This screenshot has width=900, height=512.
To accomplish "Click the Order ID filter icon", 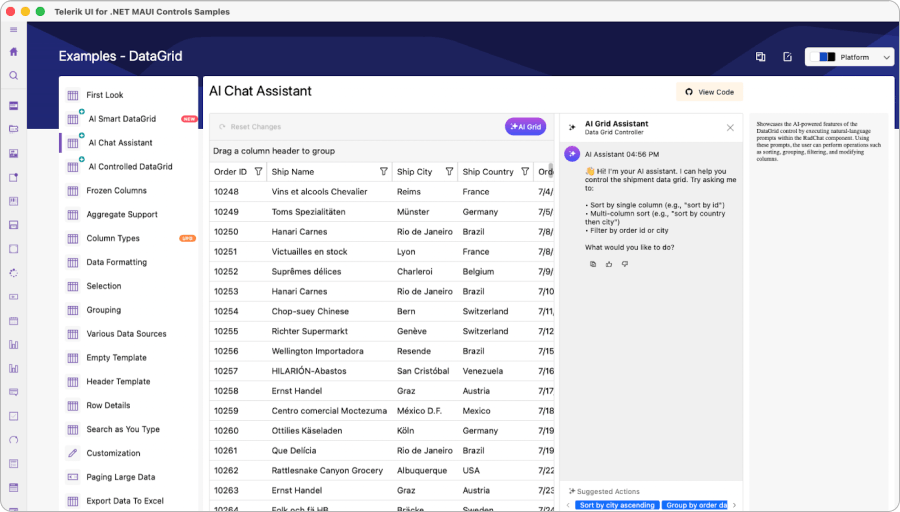I will coord(258,172).
